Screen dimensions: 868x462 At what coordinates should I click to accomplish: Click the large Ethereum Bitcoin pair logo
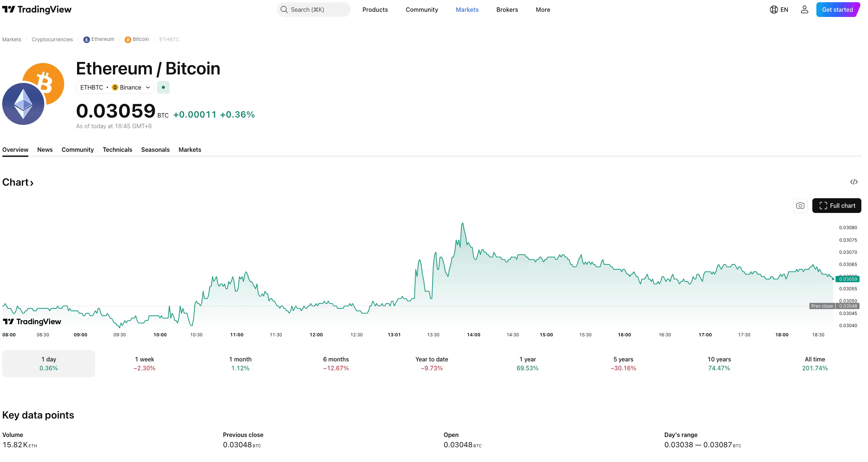pos(33,94)
